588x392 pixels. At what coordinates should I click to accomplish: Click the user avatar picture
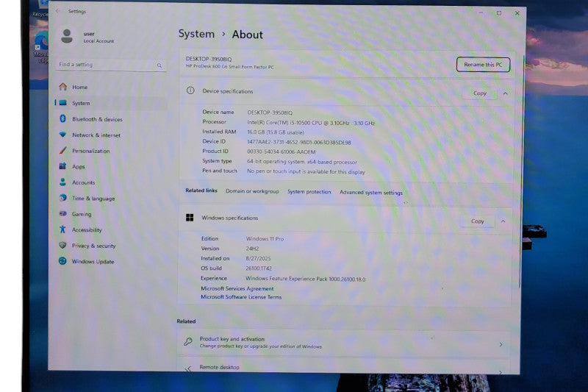coord(67,36)
